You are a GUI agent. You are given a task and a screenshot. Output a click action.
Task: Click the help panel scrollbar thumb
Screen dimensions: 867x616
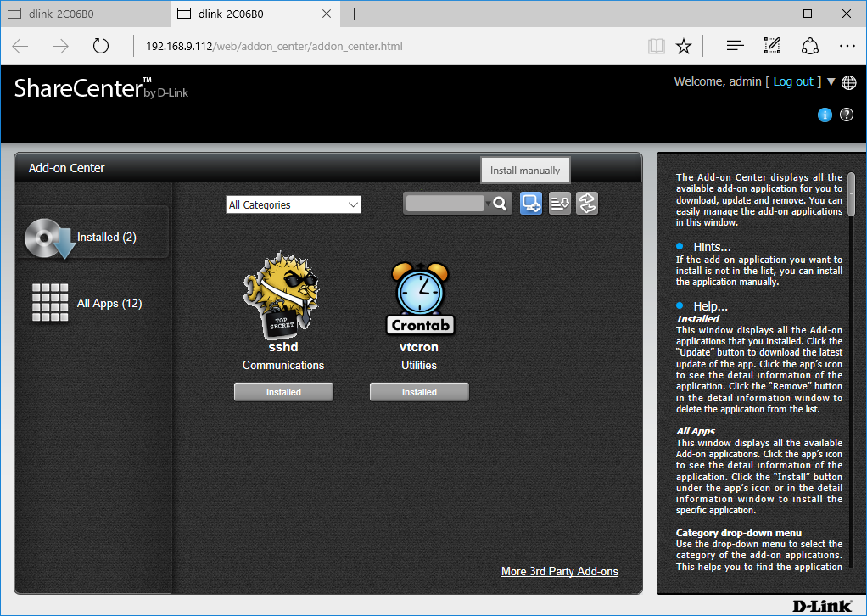click(x=852, y=193)
